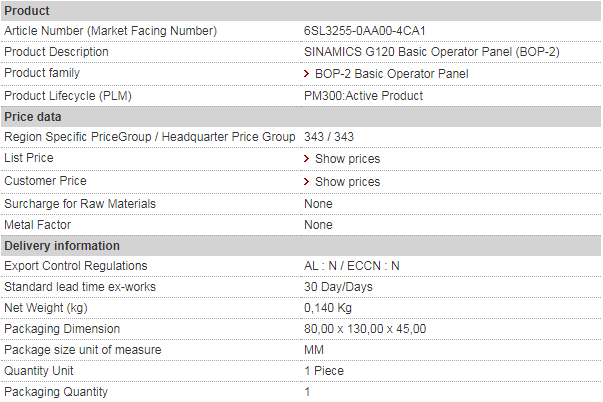Click List Price label
The height and width of the screenshot is (402, 603).
(x=28, y=158)
